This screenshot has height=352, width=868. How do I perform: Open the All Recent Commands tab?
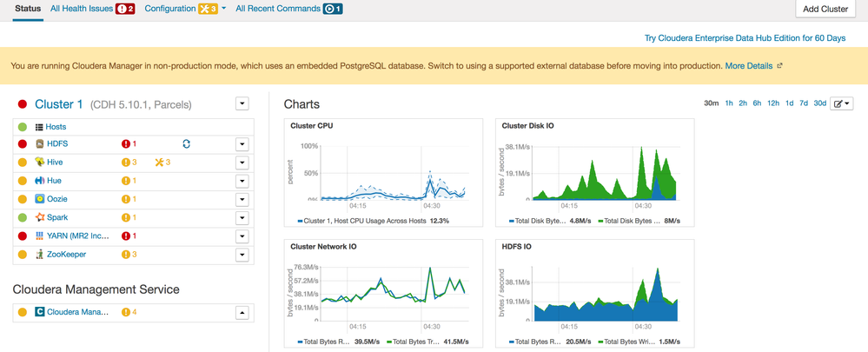click(x=288, y=9)
